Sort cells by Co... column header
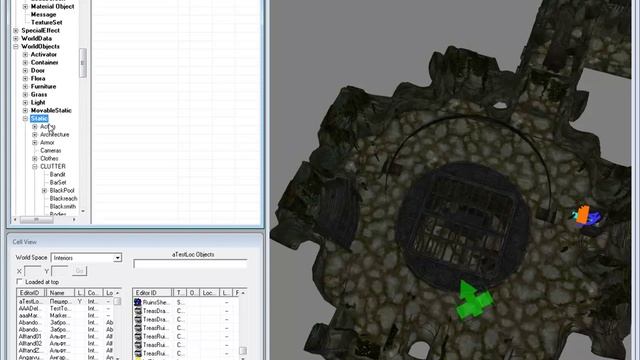 (x=94, y=293)
